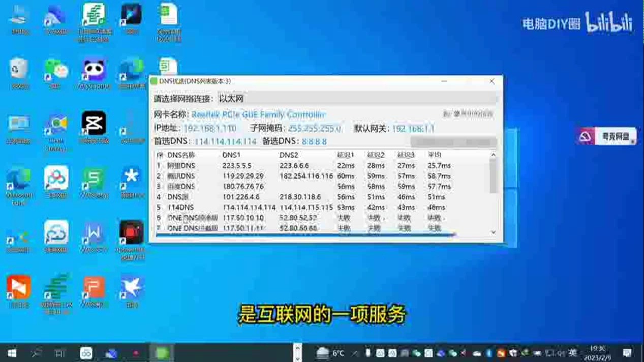The height and width of the screenshot is (362, 644).
Task: Open the blue WPS Writer W shortcut
Action: (94, 236)
